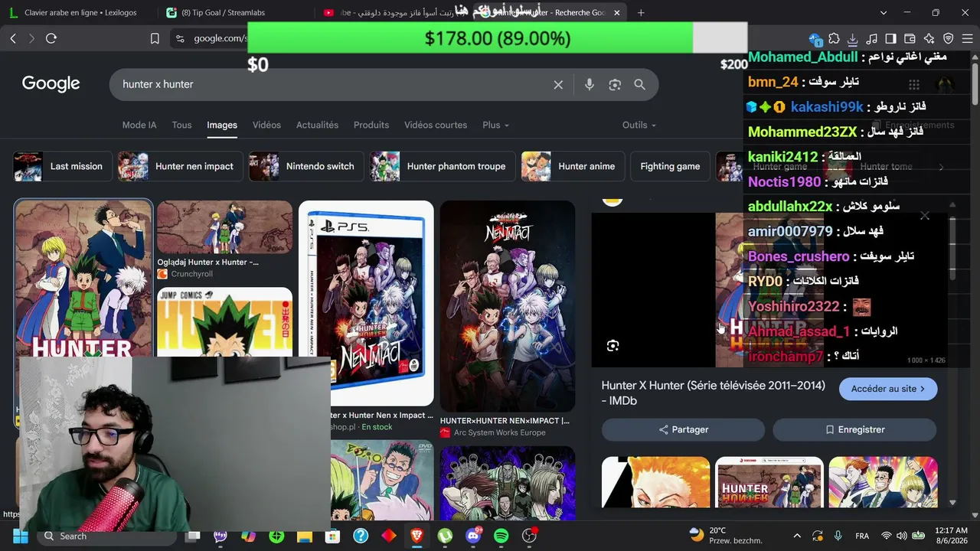This screenshot has width=980, height=551.
Task: Open Spotify from the taskbar
Action: (x=501, y=536)
